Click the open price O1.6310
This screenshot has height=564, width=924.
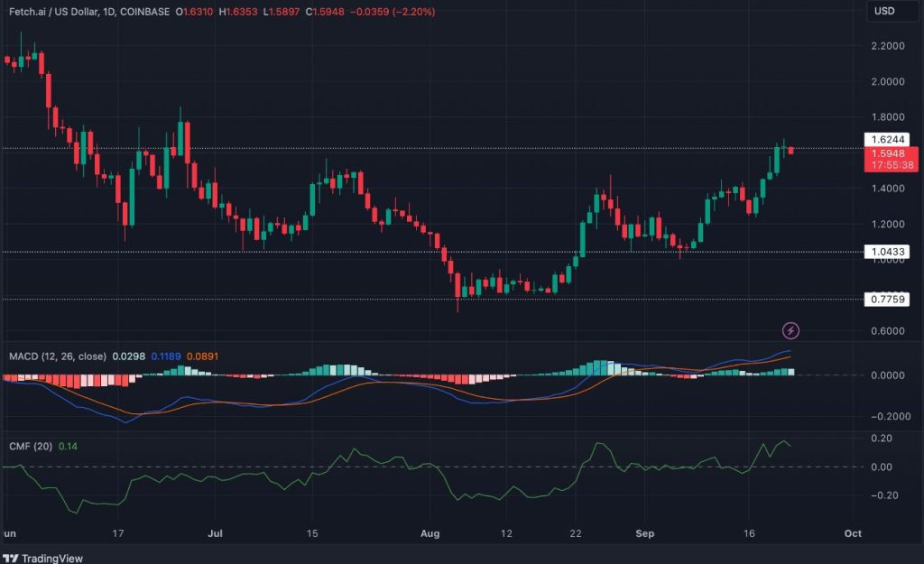pos(194,12)
